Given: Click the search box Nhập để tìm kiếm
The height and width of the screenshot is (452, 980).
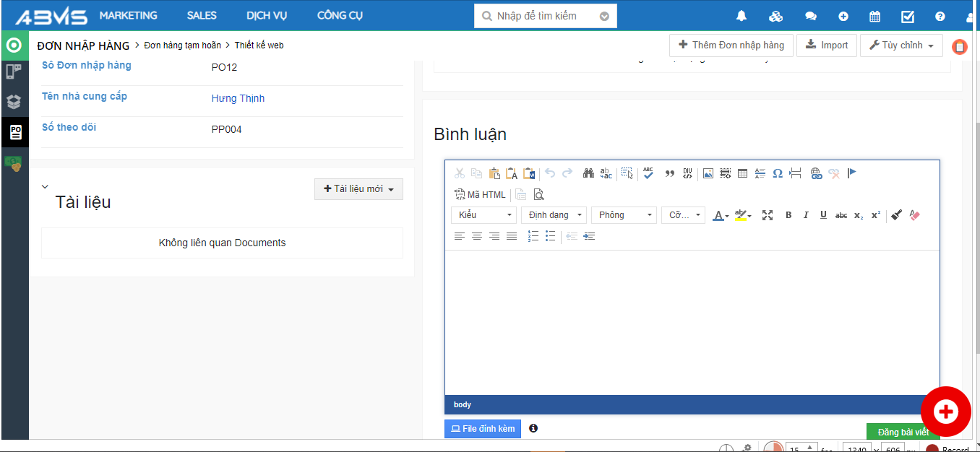Looking at the screenshot, I should [537, 16].
